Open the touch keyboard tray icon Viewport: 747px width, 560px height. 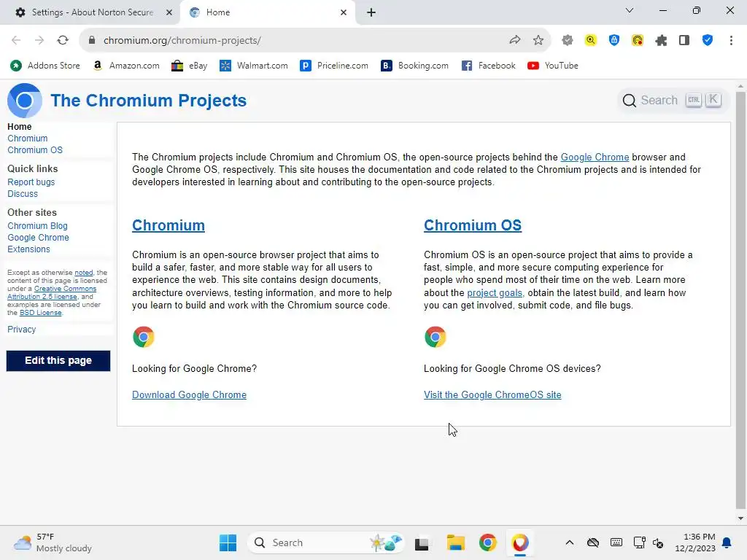tap(616, 542)
